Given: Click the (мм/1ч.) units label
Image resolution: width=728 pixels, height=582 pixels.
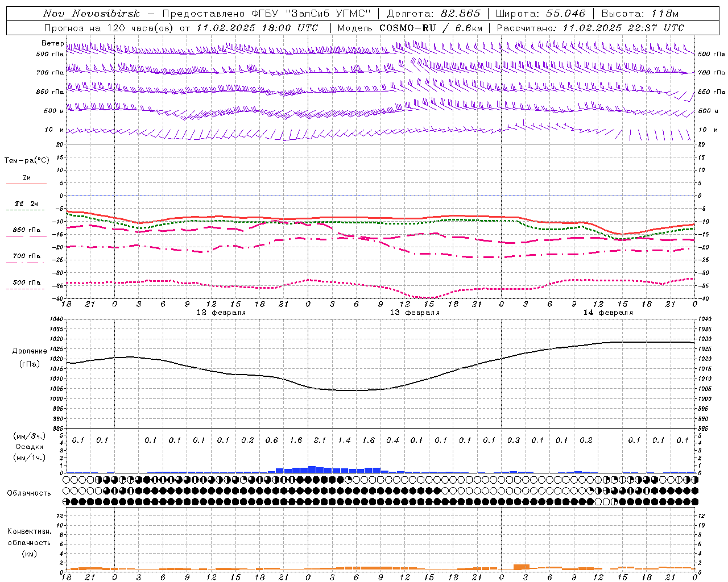Looking at the screenshot, I should coord(30,458).
